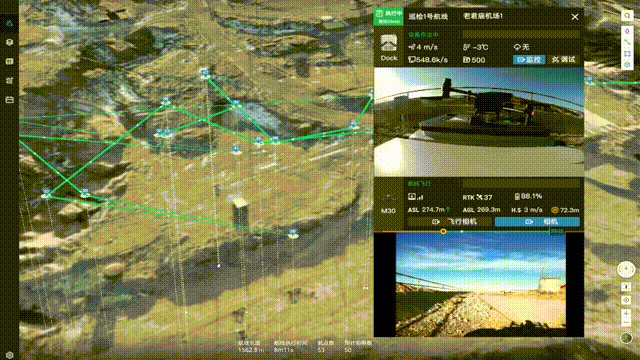The image size is (640, 360).
Task: Switch to blue 相机 camera tab
Action: (x=537, y=222)
